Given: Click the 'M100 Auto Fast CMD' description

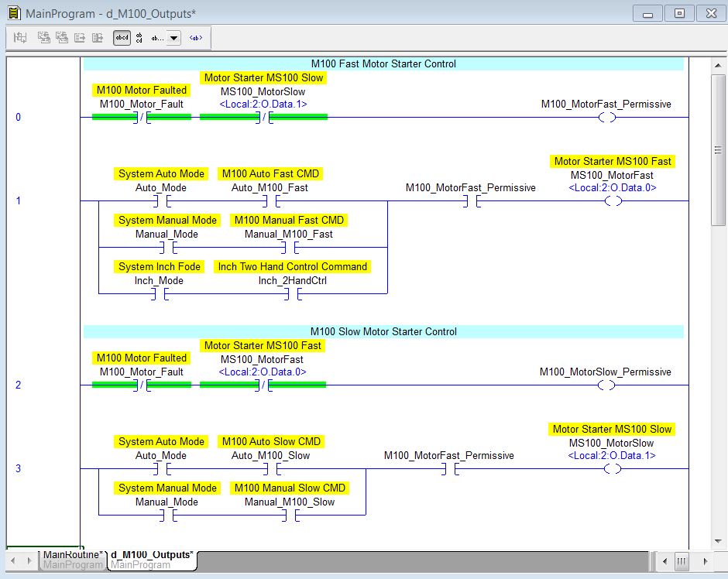Looking at the screenshot, I should 271,173.
